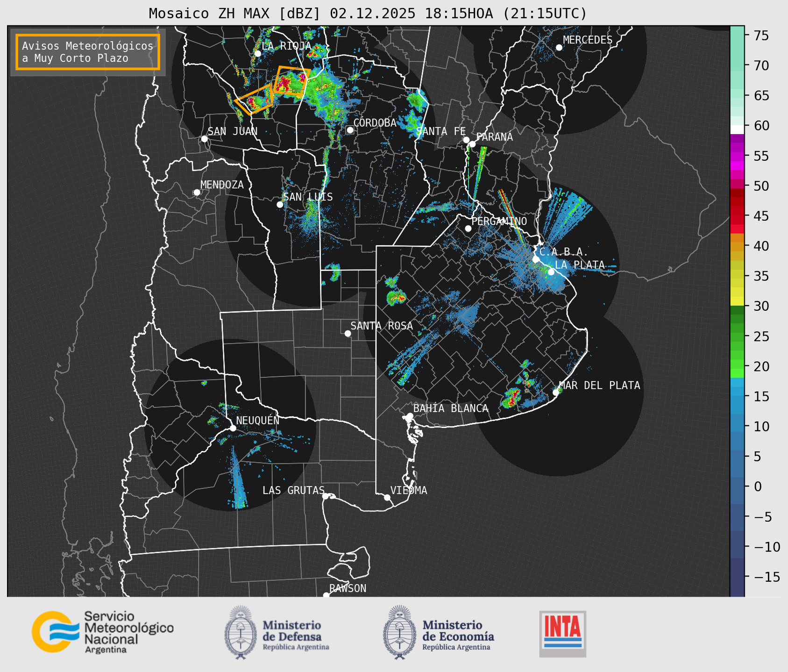
Task: Click the Bahía Blanca city marker dot
Action: (x=410, y=416)
